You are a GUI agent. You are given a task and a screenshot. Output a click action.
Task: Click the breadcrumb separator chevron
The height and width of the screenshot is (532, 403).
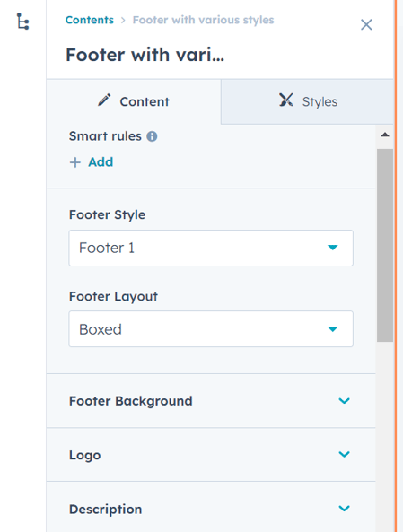(123, 21)
